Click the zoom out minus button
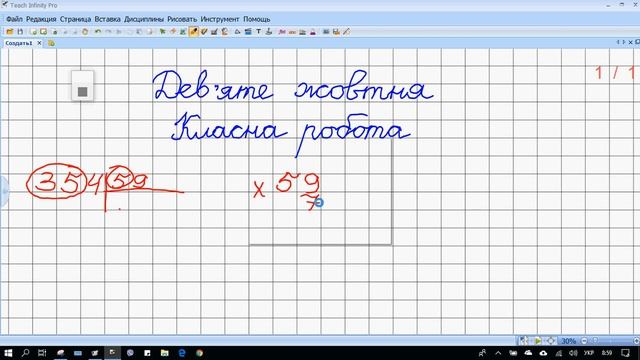Viewport: 640px width, 360px height. 584,340
